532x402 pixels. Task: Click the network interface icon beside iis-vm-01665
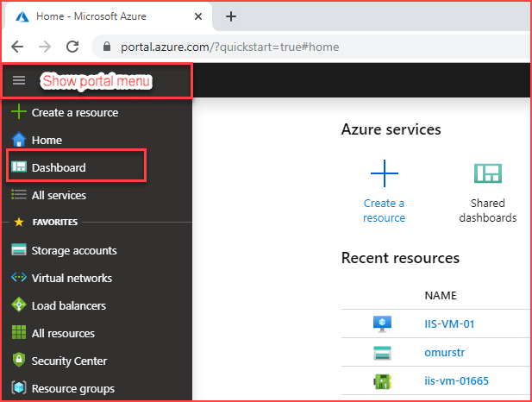pyautogui.click(x=382, y=381)
